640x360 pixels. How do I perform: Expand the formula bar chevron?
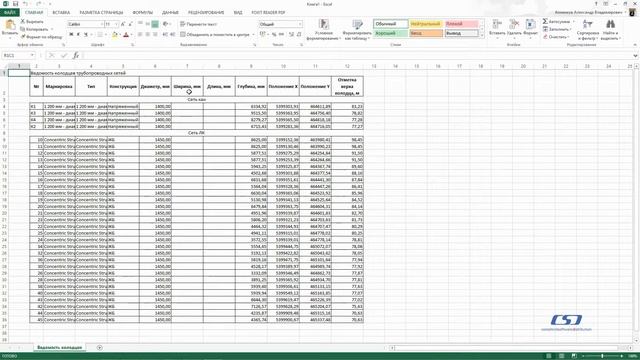635,55
